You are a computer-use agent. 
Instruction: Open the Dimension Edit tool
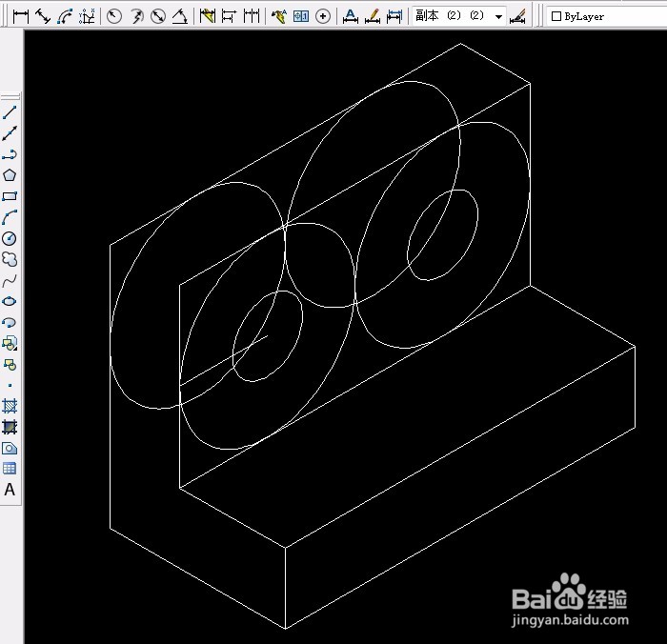[x=350, y=16]
